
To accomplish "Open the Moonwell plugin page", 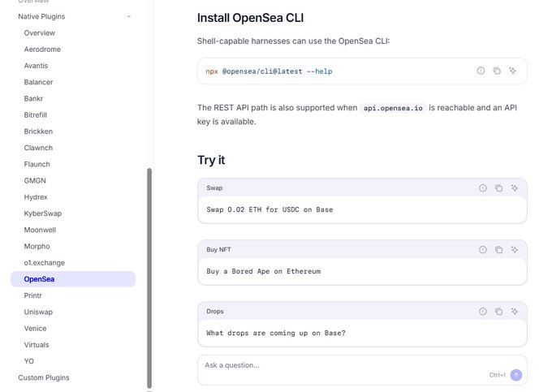I will pyautogui.click(x=40, y=230).
